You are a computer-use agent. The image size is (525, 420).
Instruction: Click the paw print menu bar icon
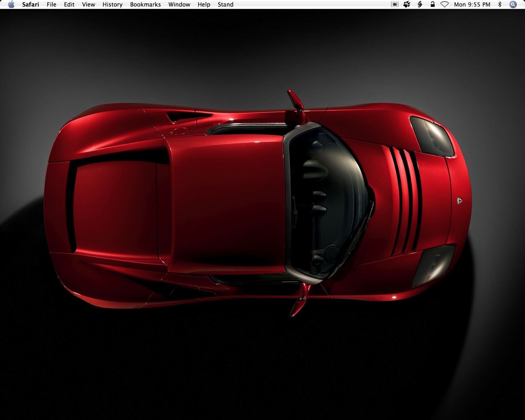coord(407,5)
